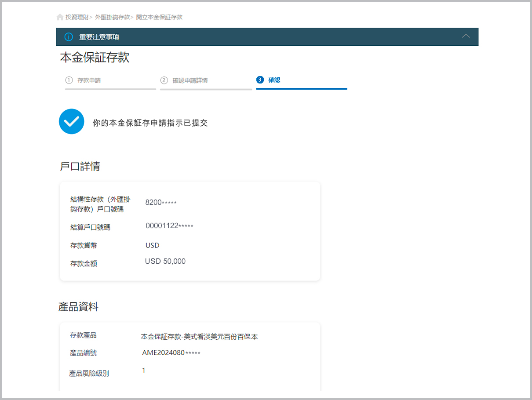
Task: Click the 存款產品 label
Action: 83,335
